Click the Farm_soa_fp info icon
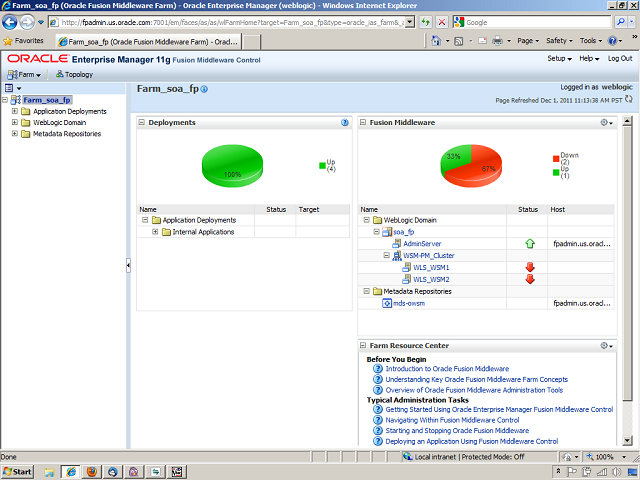 (x=204, y=90)
